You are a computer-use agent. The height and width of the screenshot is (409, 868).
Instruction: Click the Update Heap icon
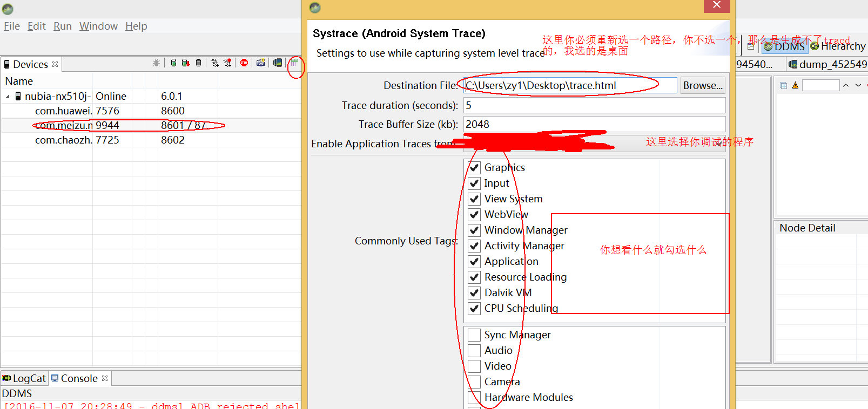[173, 63]
